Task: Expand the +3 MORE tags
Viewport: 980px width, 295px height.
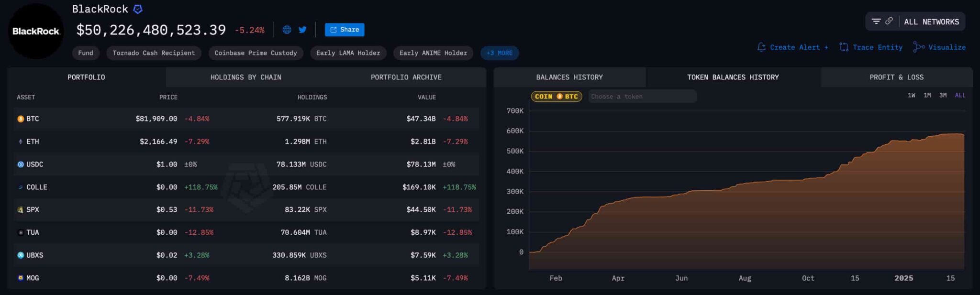Action: pos(499,53)
